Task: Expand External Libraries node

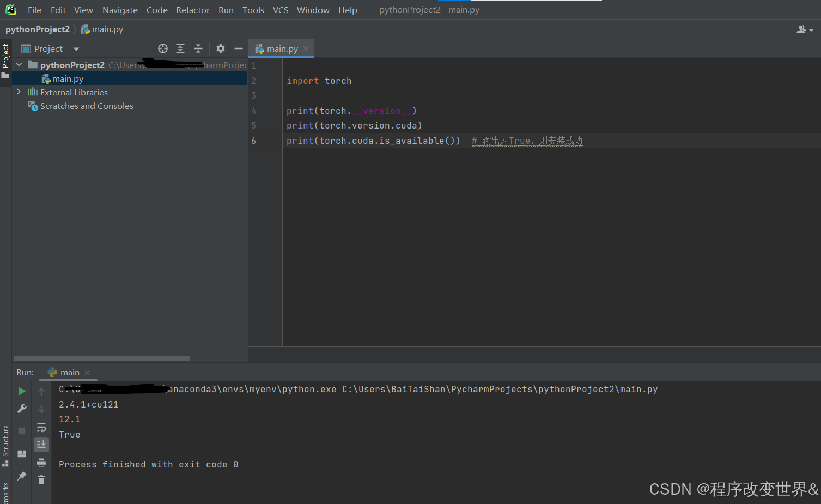Action: coord(19,92)
